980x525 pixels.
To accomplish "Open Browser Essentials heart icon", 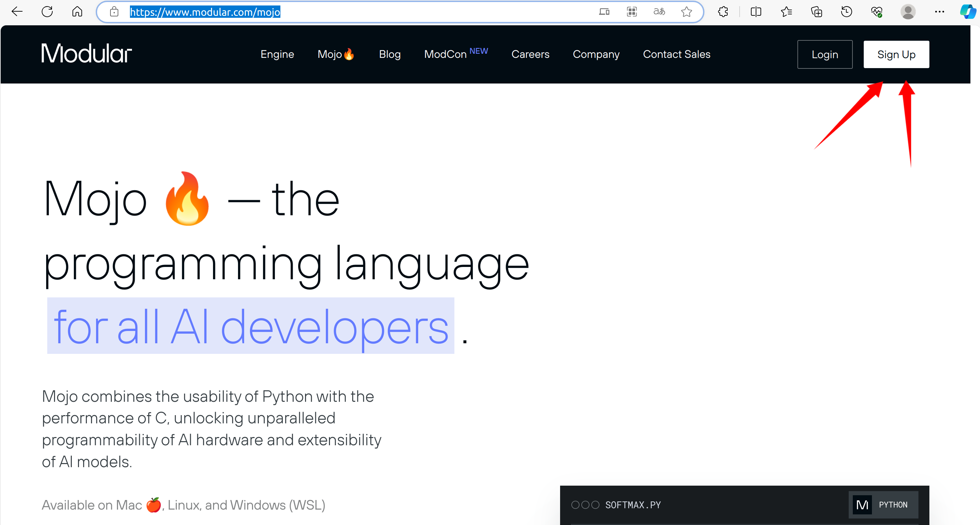I will pyautogui.click(x=877, y=12).
